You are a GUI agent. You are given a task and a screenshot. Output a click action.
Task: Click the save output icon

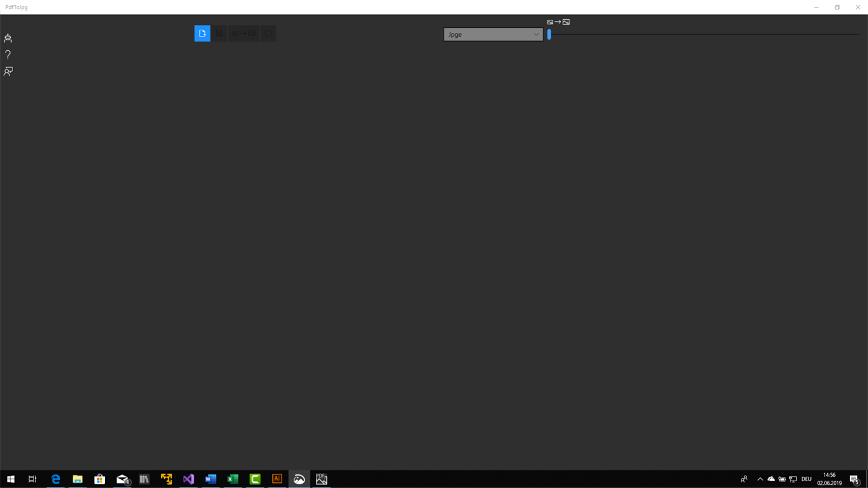(x=218, y=33)
